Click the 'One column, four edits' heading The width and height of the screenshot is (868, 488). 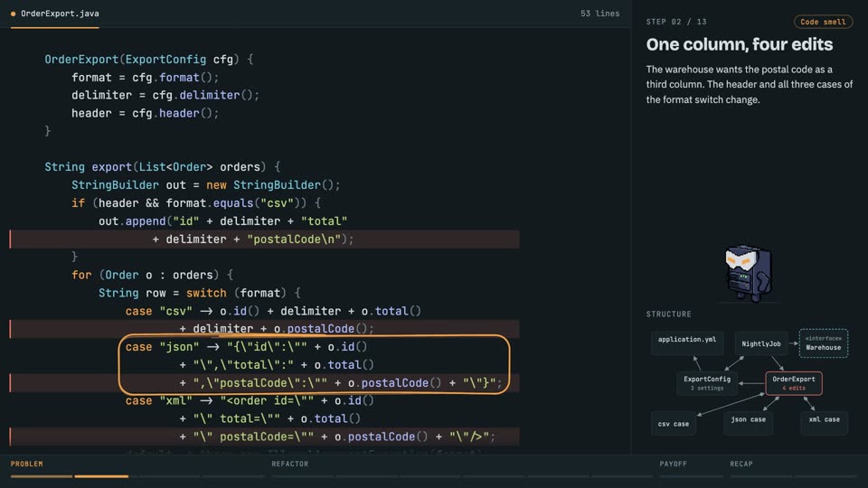739,44
